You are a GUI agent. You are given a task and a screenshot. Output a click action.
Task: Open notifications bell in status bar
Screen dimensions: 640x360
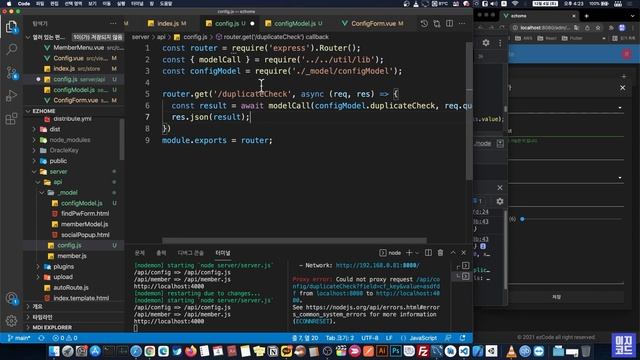tap(462, 338)
